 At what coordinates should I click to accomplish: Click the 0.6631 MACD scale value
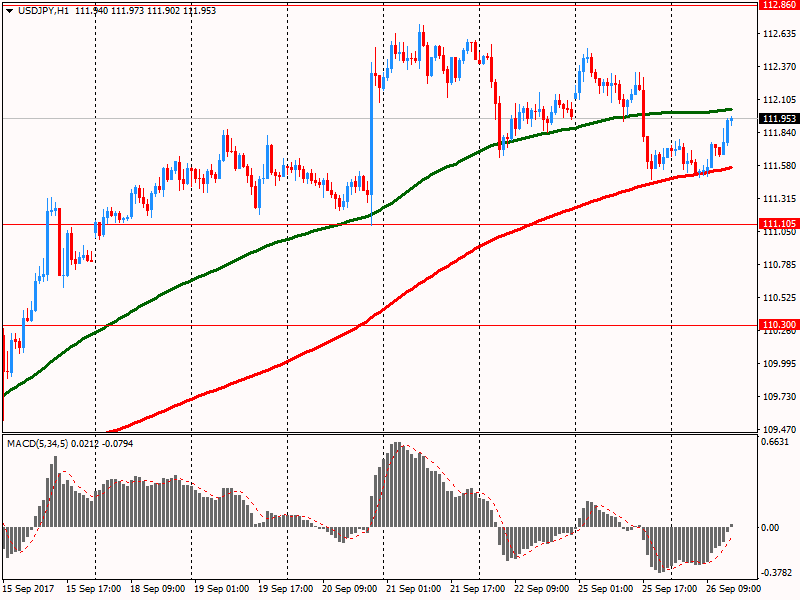pyautogui.click(x=775, y=442)
